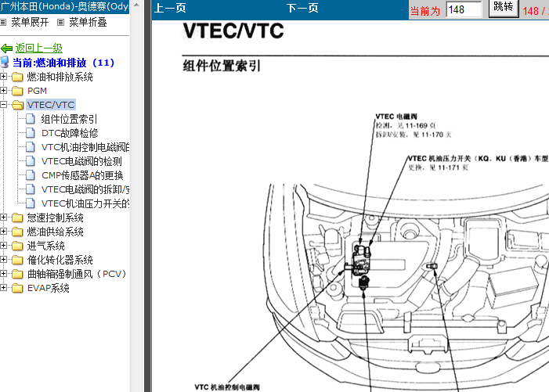The image size is (549, 392).
Task: Expand the 进气系统 tree node
Action: [x=3, y=246]
